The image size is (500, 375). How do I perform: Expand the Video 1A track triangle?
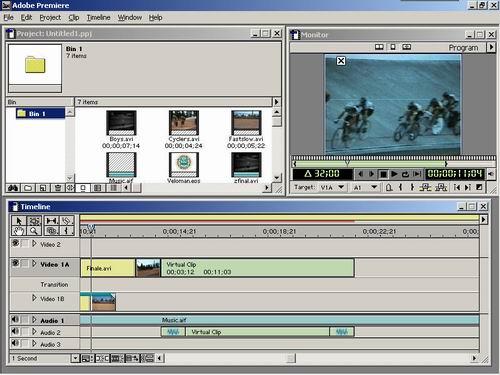34,264
